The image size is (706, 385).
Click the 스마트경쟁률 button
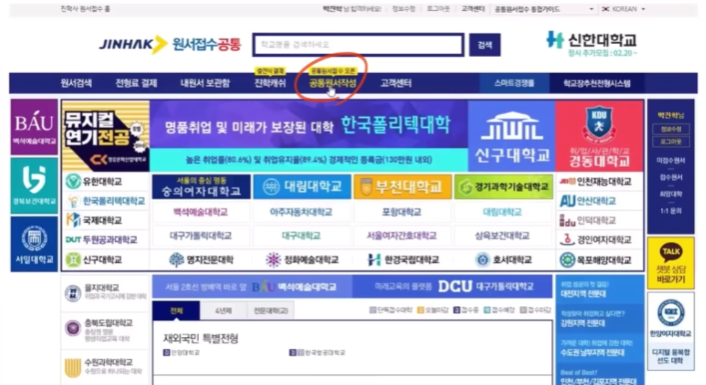coord(514,83)
